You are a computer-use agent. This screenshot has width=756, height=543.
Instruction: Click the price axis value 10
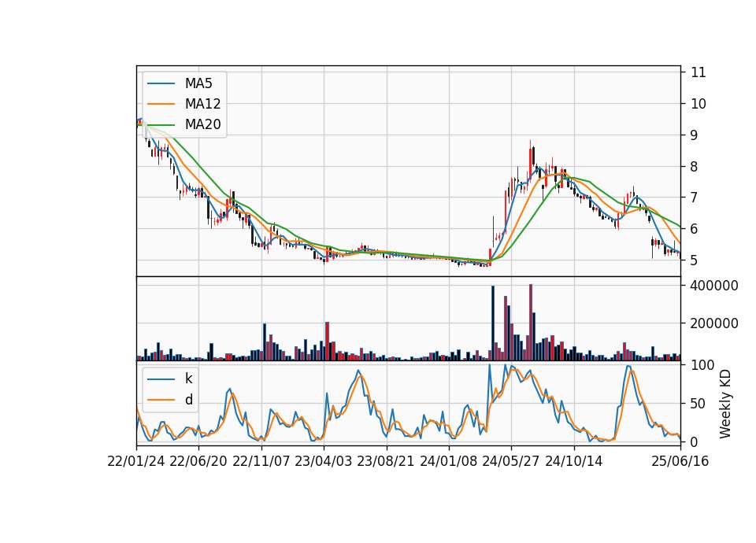point(699,104)
